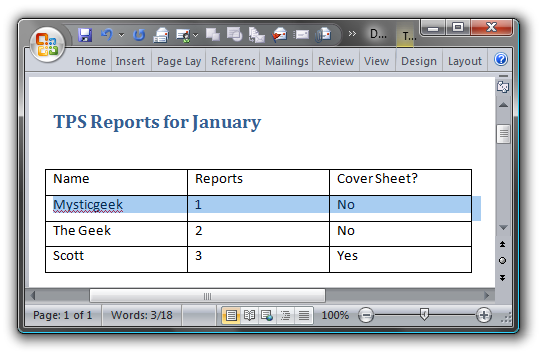Image resolution: width=540 pixels, height=360 pixels.
Task: Click the zoom slider handle
Action: [424, 314]
